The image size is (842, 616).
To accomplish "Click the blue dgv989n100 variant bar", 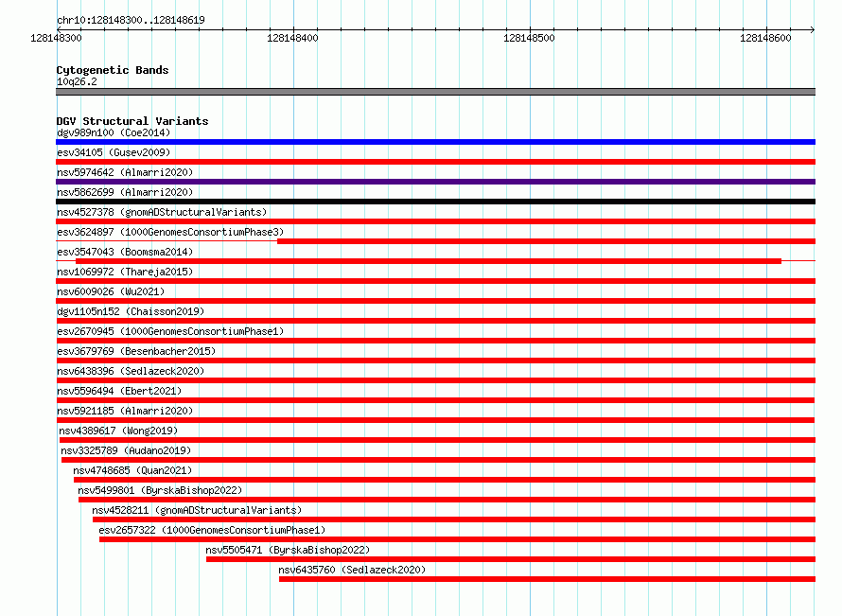I will (x=435, y=142).
